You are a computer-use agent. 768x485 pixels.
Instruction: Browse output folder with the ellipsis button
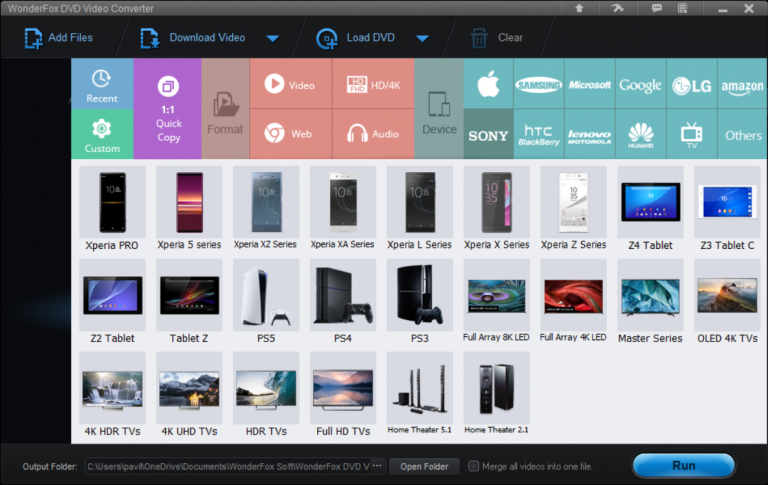click(x=377, y=466)
